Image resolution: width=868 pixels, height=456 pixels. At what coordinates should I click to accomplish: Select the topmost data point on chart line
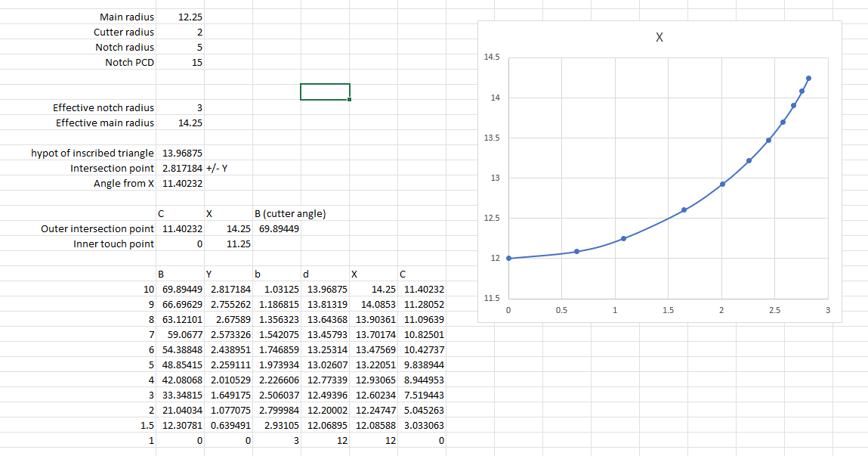pyautogui.click(x=808, y=78)
